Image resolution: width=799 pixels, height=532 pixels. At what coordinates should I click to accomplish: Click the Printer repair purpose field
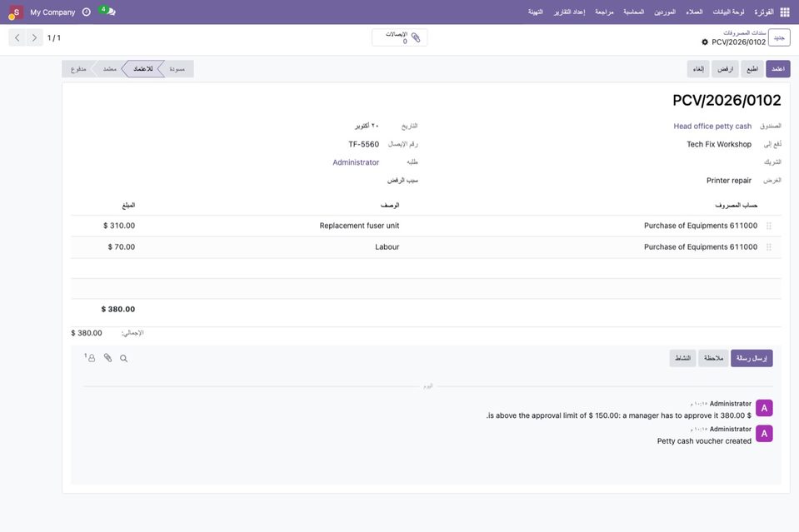pyautogui.click(x=729, y=181)
